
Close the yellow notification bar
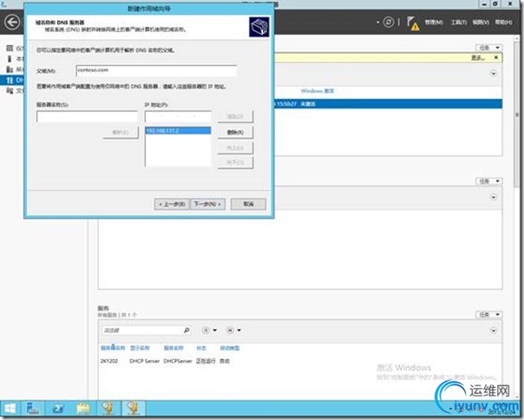coord(496,57)
